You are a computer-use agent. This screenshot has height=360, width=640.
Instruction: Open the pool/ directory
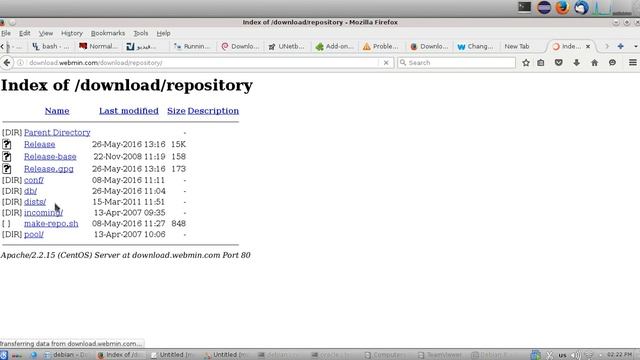click(33, 235)
